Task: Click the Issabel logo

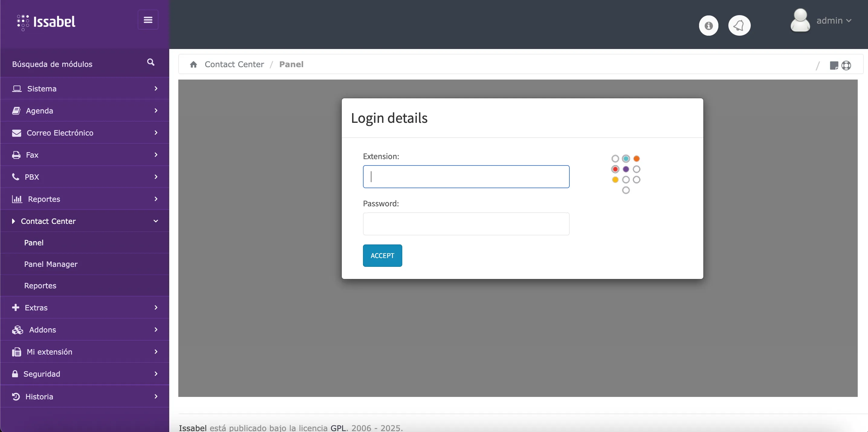Action: tap(47, 22)
